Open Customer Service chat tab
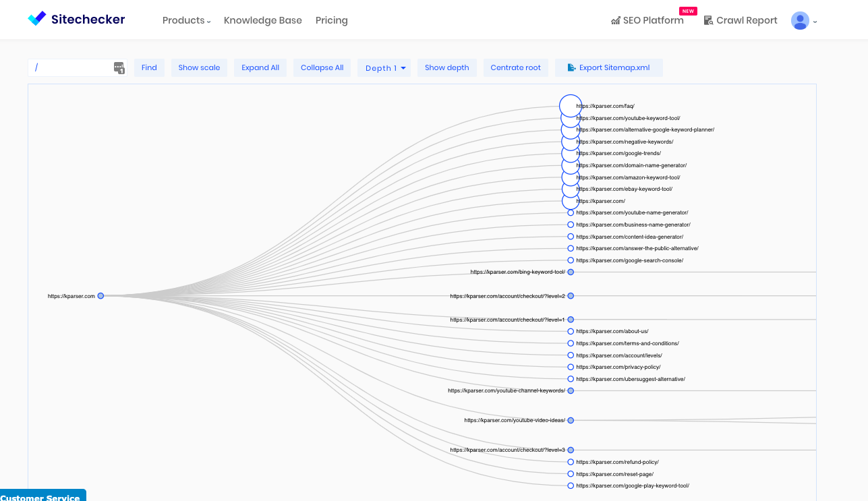This screenshot has height=501, width=868. (43, 496)
